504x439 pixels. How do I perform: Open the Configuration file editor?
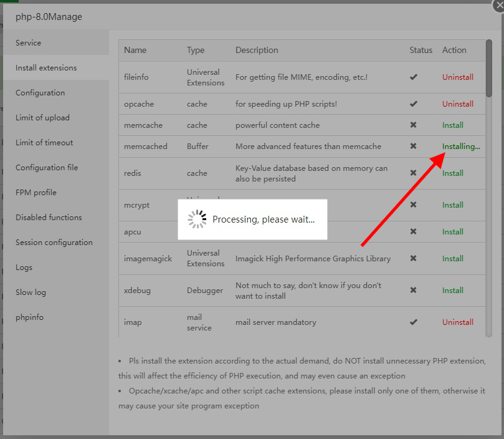[47, 168]
